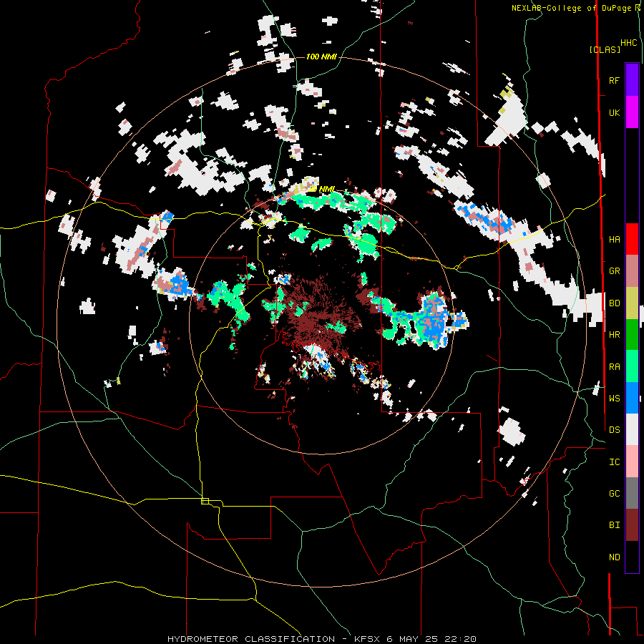Click the GC legend label
The width and height of the screenshot is (644, 644).
(614, 493)
